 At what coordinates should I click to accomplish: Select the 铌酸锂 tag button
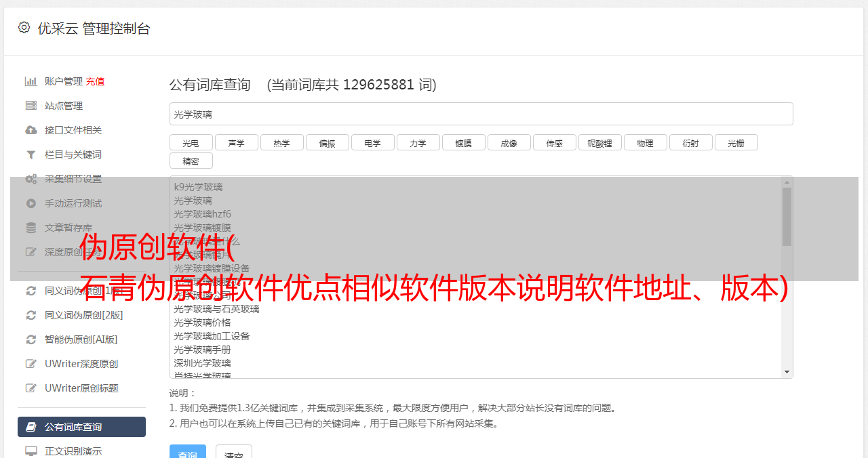[599, 142]
